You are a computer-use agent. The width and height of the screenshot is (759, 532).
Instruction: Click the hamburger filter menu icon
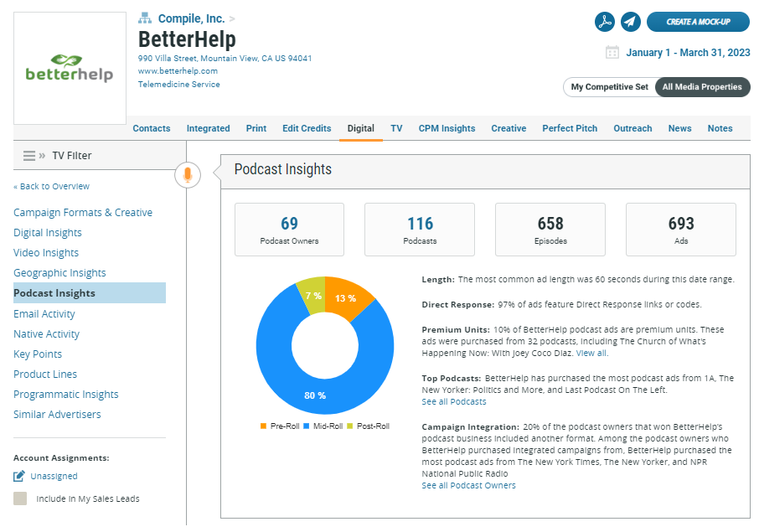[x=29, y=155]
